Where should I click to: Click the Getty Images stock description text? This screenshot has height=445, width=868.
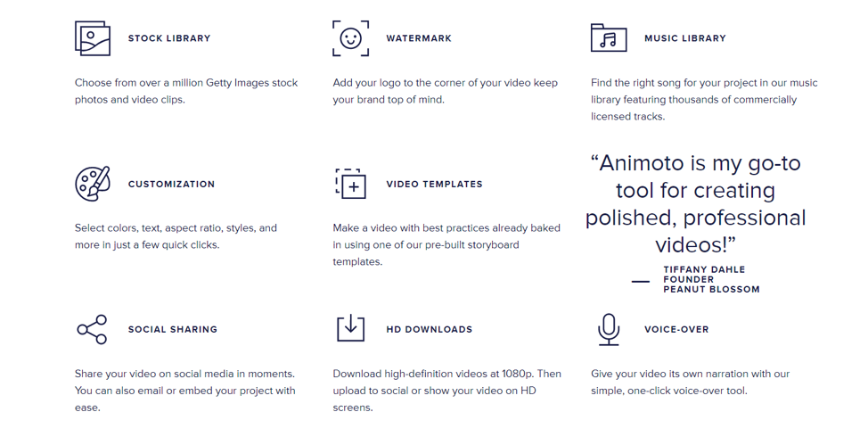click(x=186, y=91)
